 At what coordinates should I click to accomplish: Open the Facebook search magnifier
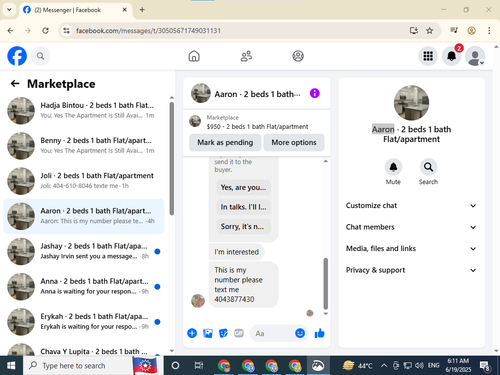pos(41,56)
